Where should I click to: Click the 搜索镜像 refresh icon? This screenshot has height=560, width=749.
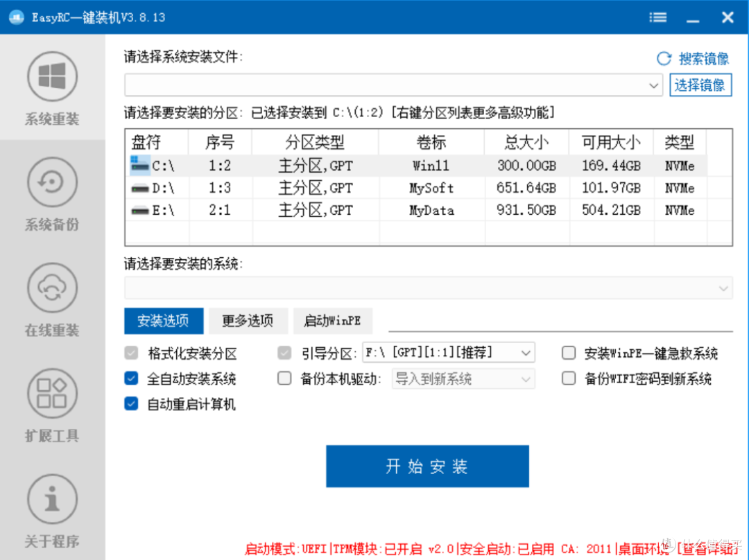(664, 59)
